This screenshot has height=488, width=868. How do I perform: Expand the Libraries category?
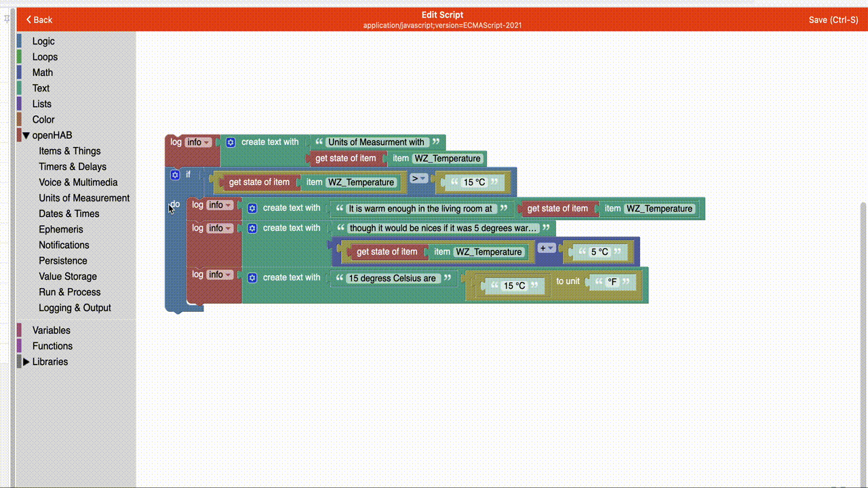(x=26, y=362)
